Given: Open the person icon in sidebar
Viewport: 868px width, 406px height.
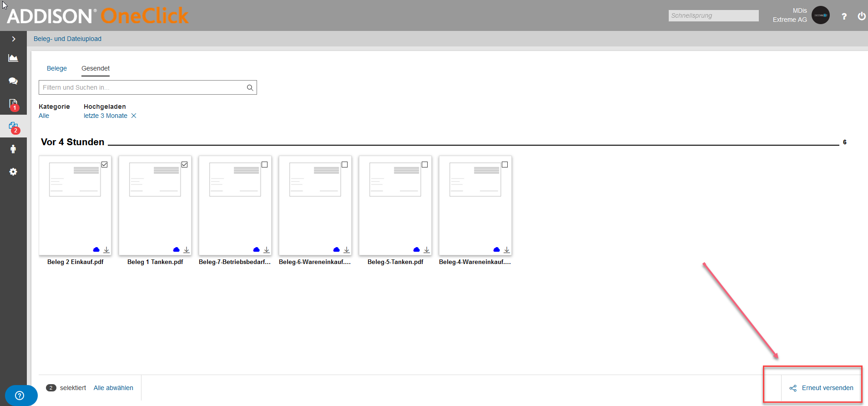Looking at the screenshot, I should [13, 149].
